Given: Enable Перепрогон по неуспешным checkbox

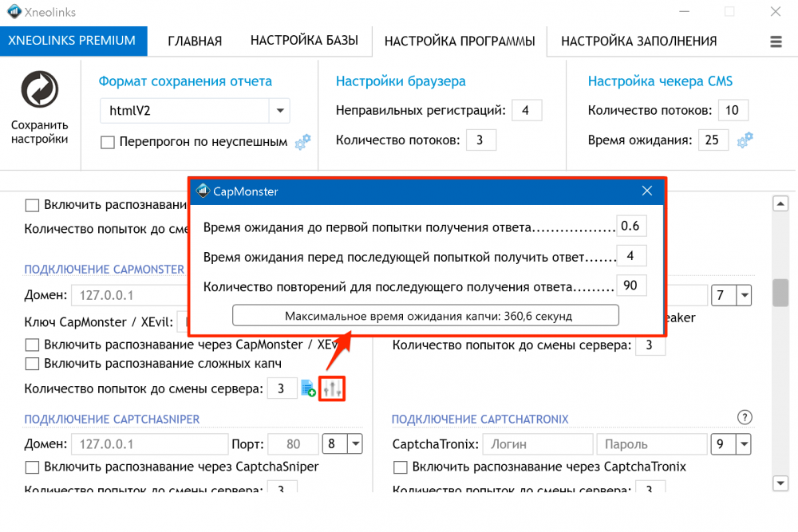Looking at the screenshot, I should pyautogui.click(x=108, y=142).
